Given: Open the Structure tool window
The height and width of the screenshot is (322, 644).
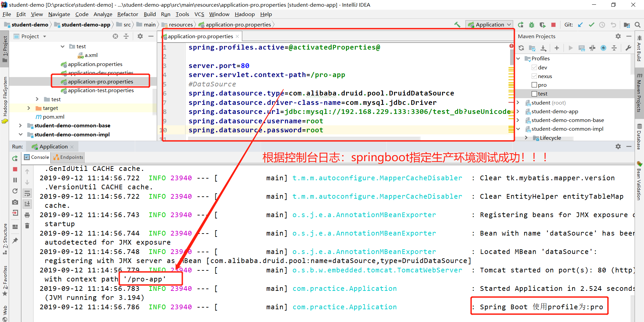Looking at the screenshot, I should [5, 239].
